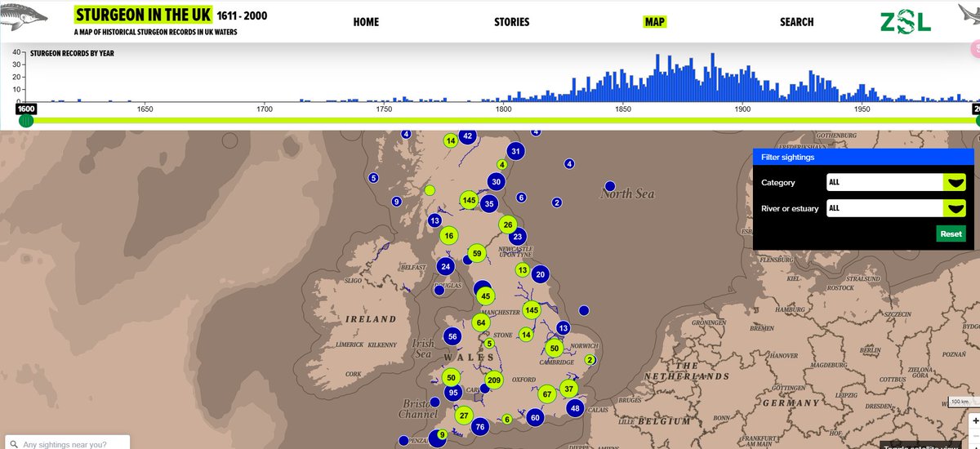The image size is (980, 449).
Task: Open the green 145 cluster near Manchester
Action: pyautogui.click(x=532, y=310)
